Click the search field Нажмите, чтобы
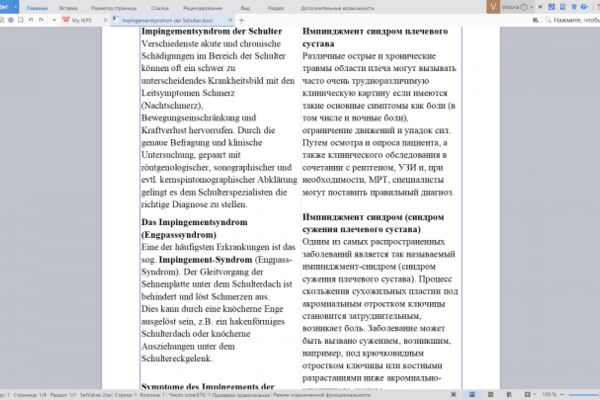600x400 pixels. coord(576,20)
